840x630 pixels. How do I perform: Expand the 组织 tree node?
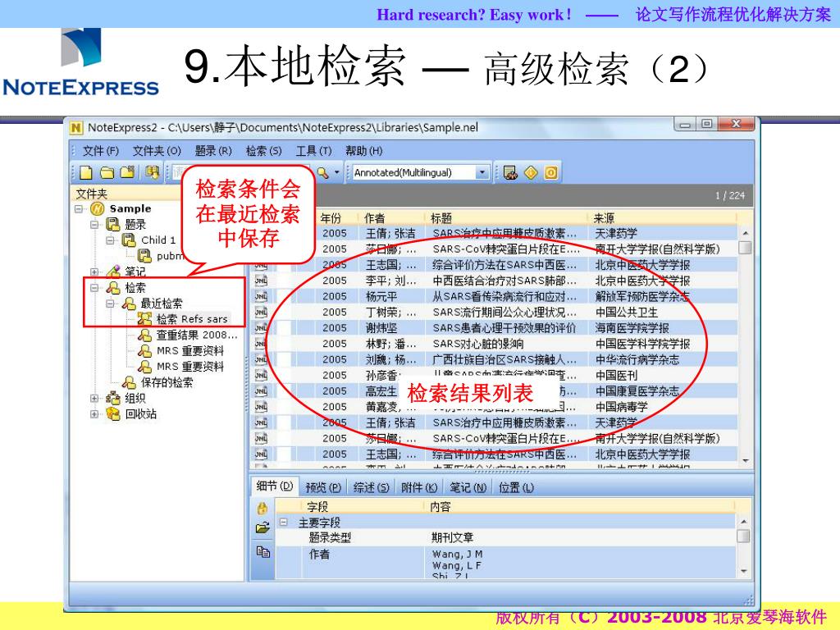pyautogui.click(x=95, y=399)
